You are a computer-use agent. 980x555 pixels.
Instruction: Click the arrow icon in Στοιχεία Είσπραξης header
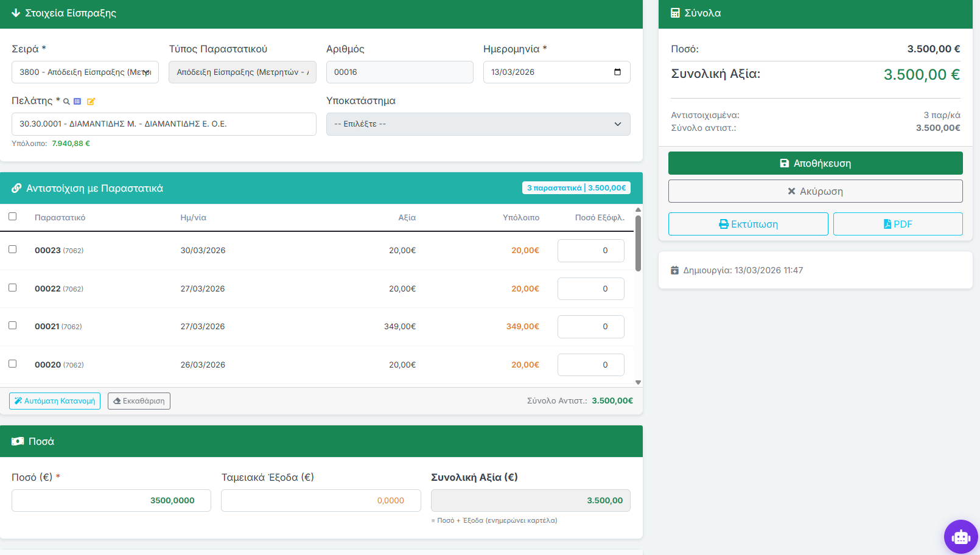pyautogui.click(x=16, y=13)
